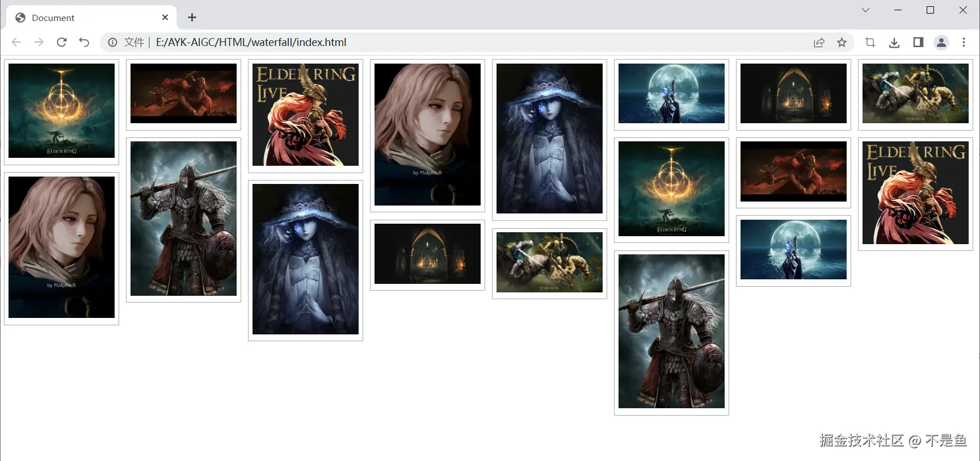
Task: Go back to the previous page
Action: 16,42
